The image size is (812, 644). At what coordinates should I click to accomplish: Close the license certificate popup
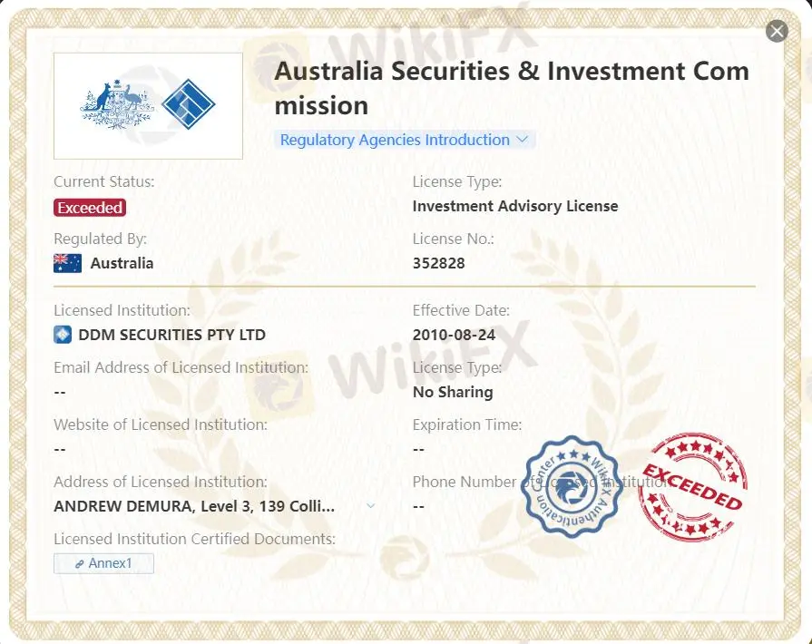pyautogui.click(x=777, y=32)
